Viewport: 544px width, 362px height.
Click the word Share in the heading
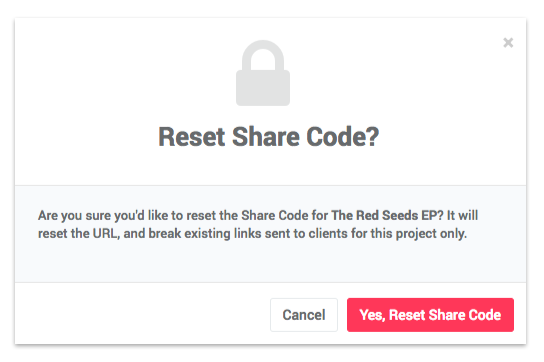[266, 137]
